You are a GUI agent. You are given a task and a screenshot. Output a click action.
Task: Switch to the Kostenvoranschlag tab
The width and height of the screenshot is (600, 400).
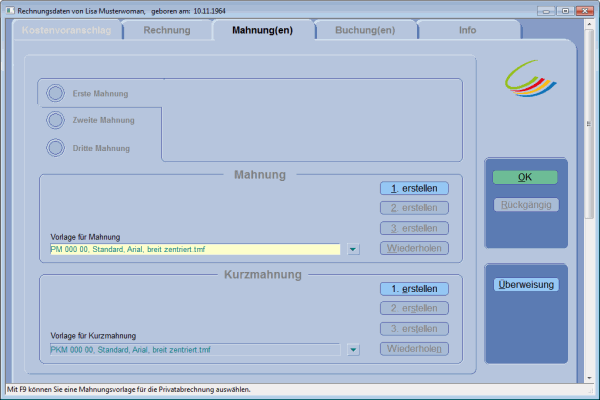tap(66, 30)
